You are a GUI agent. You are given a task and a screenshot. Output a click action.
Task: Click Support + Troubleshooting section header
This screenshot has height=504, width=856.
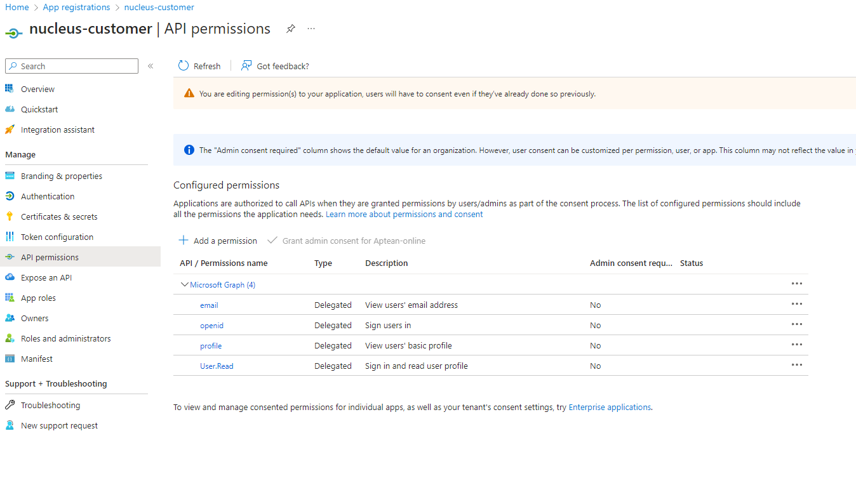pyautogui.click(x=56, y=384)
